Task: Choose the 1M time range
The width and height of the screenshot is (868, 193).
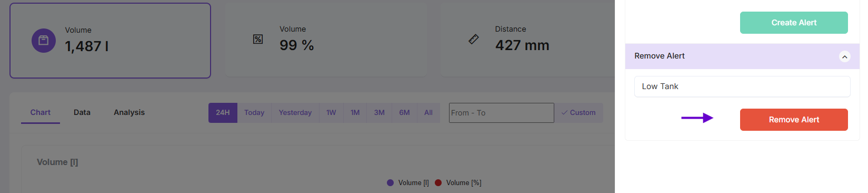Action: tap(355, 113)
